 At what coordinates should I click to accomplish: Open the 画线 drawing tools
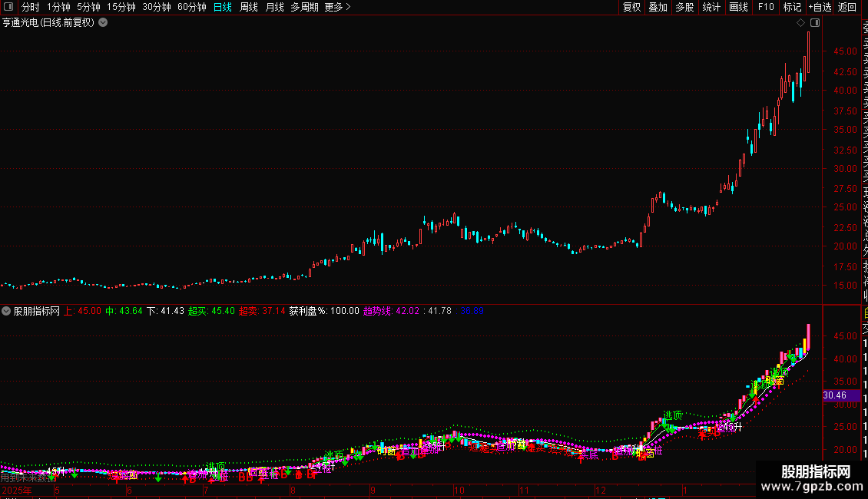[738, 7]
